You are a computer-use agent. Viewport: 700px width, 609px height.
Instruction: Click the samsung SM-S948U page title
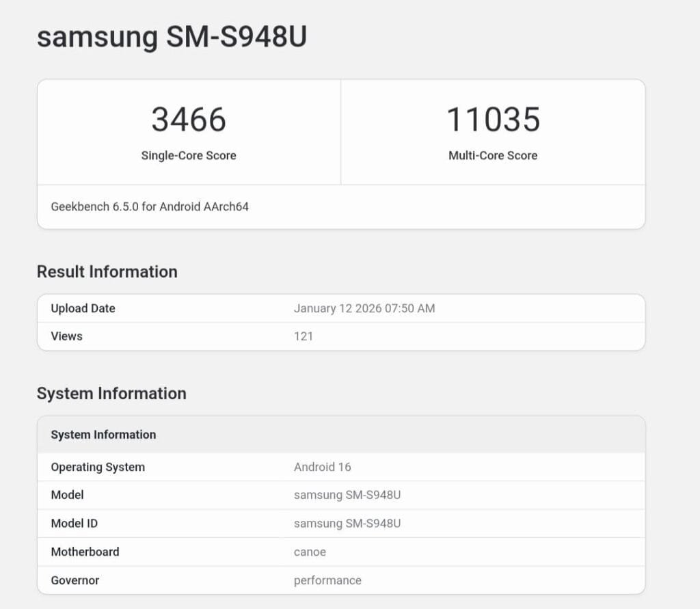[x=173, y=37]
